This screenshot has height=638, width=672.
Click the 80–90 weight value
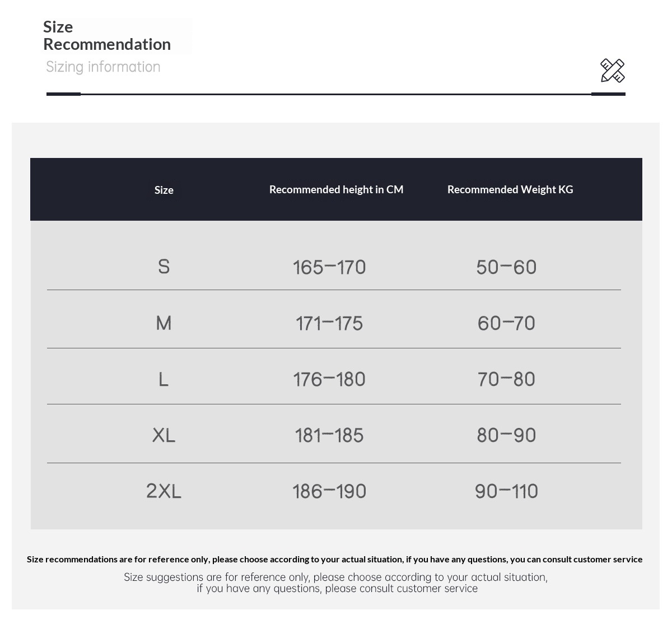(x=506, y=435)
